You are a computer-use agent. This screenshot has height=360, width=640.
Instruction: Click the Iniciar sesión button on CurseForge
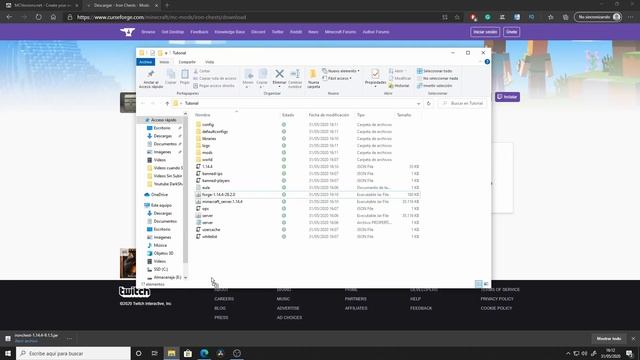tap(485, 32)
